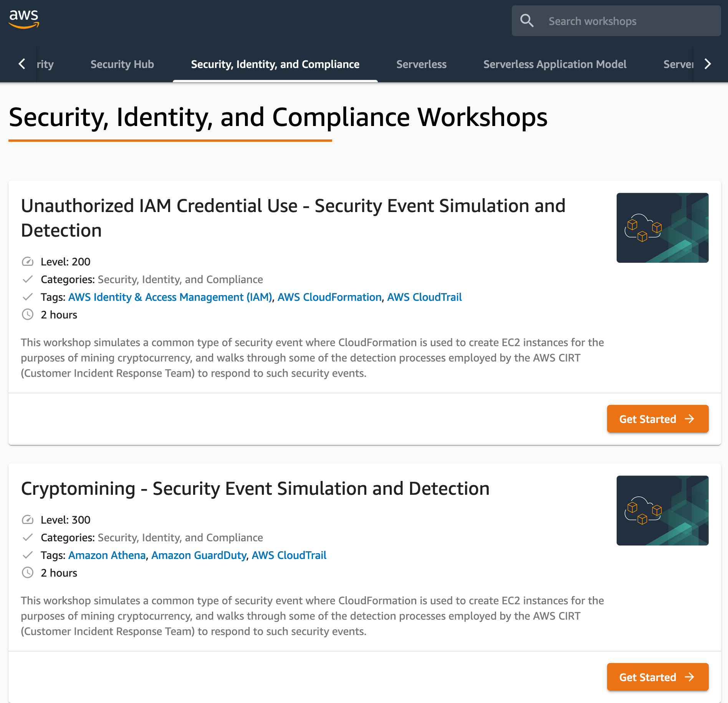Click Categories checkmark in Unauthorized IAM card

(x=28, y=279)
